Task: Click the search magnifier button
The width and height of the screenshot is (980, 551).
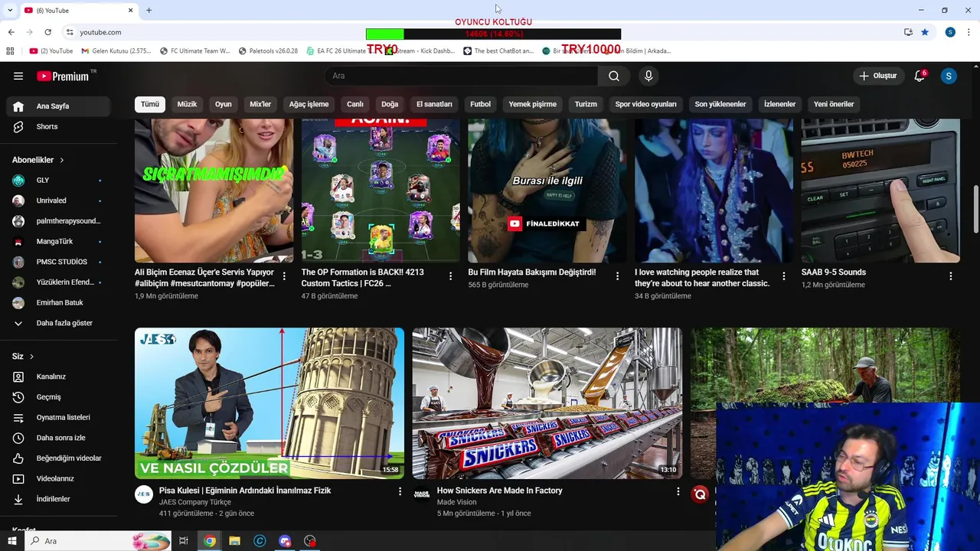Action: click(614, 76)
